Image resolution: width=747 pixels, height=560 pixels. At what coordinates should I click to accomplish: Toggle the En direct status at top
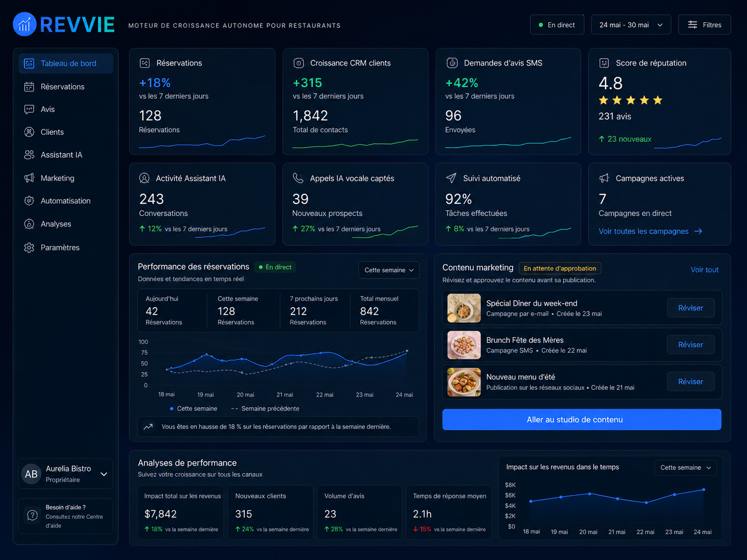click(x=557, y=25)
